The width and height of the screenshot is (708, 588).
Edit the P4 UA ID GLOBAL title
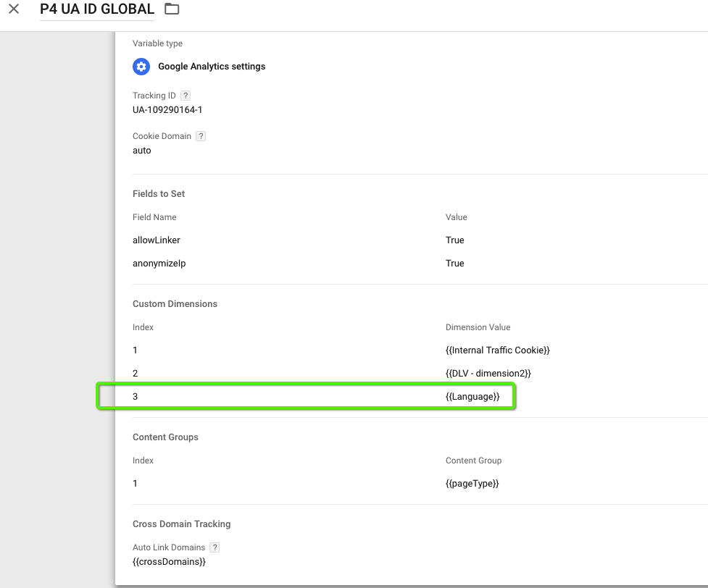point(97,9)
